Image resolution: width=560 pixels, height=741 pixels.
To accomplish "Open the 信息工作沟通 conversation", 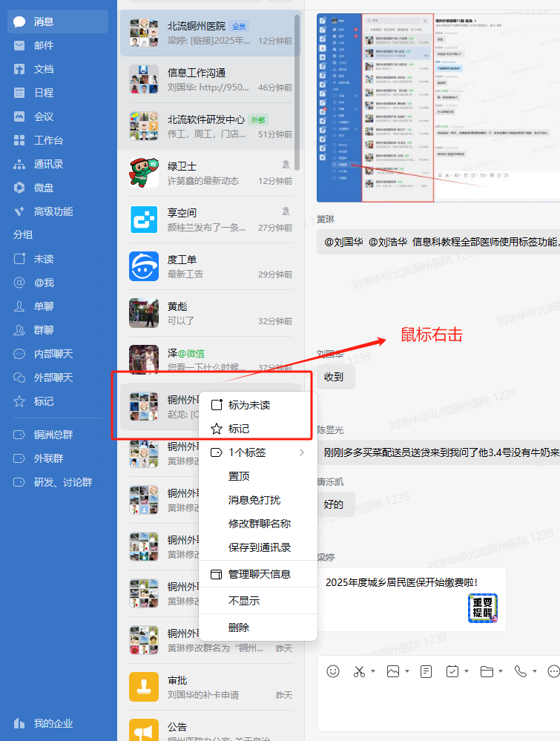I will 211,80.
